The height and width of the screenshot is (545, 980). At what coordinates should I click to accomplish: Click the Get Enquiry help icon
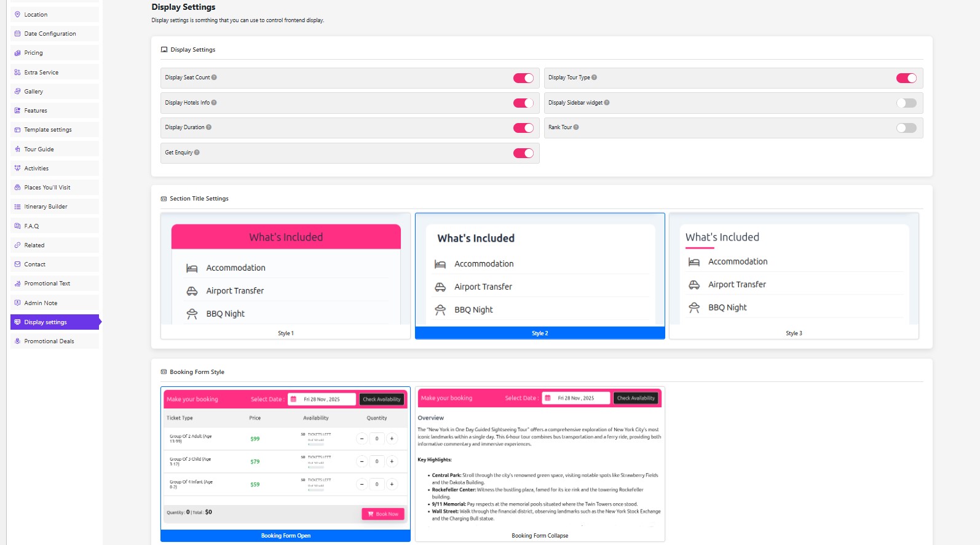197,153
